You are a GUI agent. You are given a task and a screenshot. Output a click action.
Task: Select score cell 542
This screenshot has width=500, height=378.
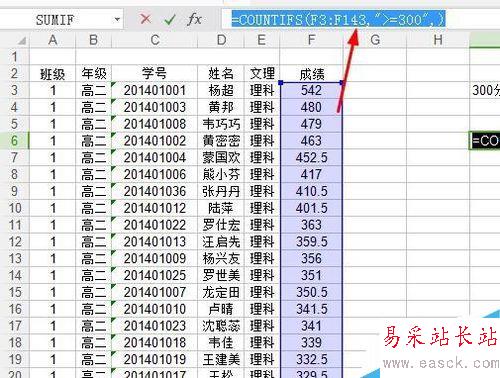[311, 90]
